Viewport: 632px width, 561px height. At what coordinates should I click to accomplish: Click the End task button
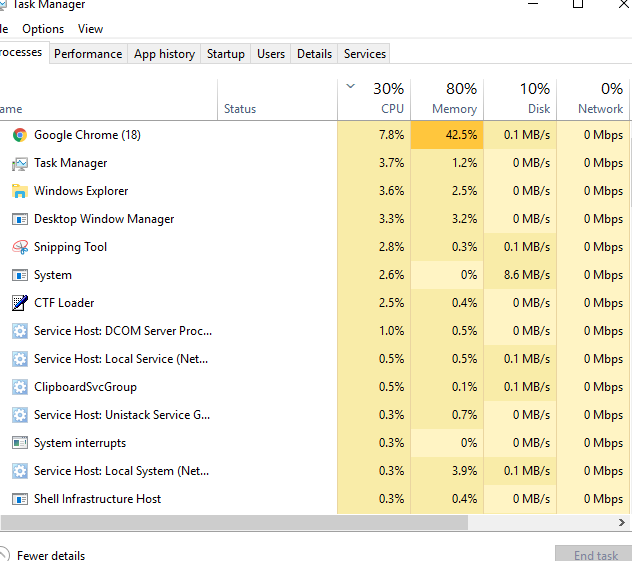pyautogui.click(x=595, y=555)
